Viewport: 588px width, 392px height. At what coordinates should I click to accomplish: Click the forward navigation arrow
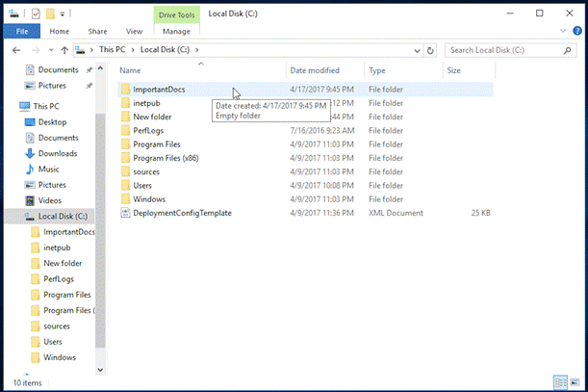pyautogui.click(x=36, y=50)
